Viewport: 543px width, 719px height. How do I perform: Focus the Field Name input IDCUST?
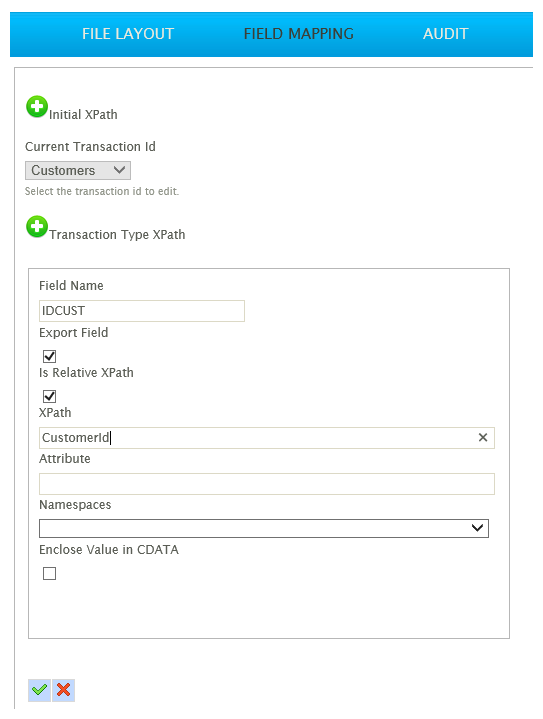pos(142,311)
